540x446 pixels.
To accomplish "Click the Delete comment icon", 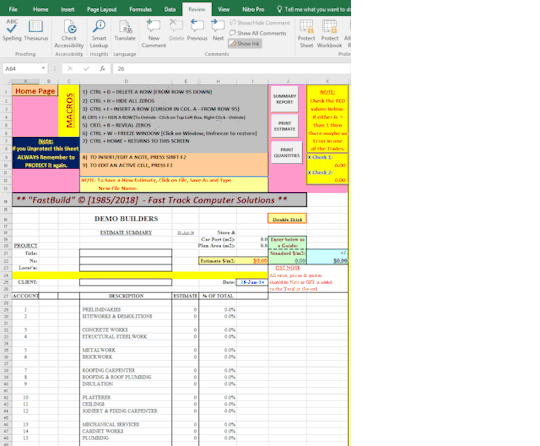I will 176,30.
